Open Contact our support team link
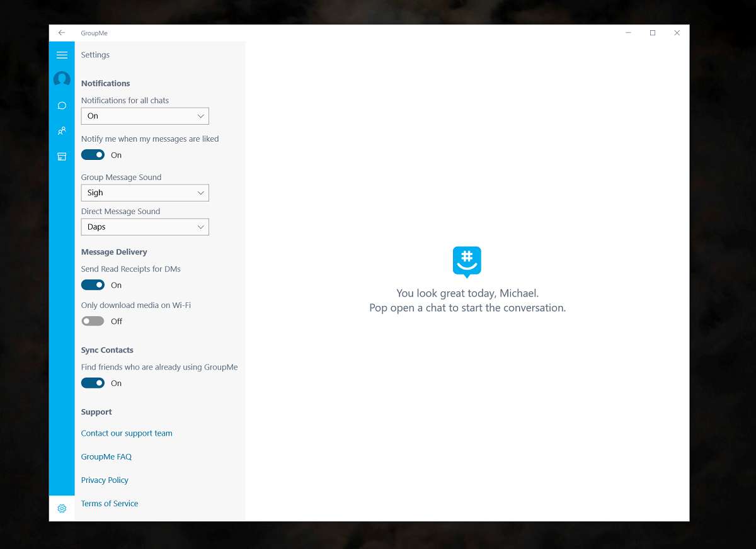This screenshot has width=756, height=549. pyautogui.click(x=127, y=433)
